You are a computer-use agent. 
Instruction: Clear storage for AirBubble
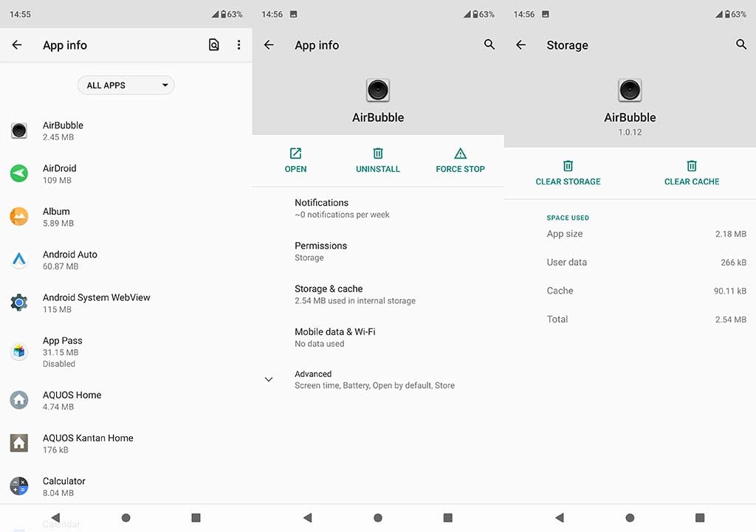tap(568, 173)
